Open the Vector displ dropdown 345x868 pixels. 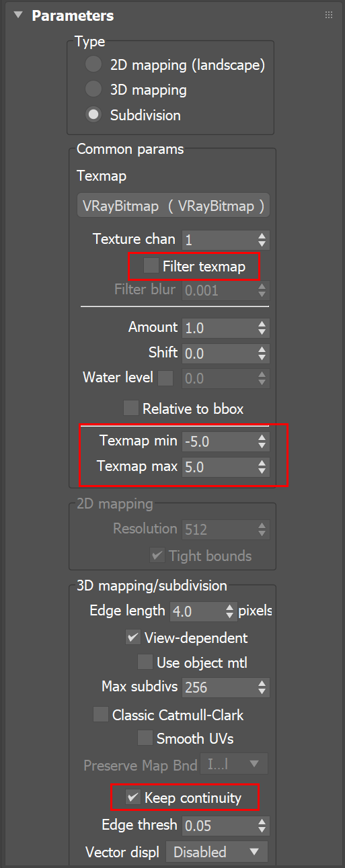pyautogui.click(x=217, y=852)
